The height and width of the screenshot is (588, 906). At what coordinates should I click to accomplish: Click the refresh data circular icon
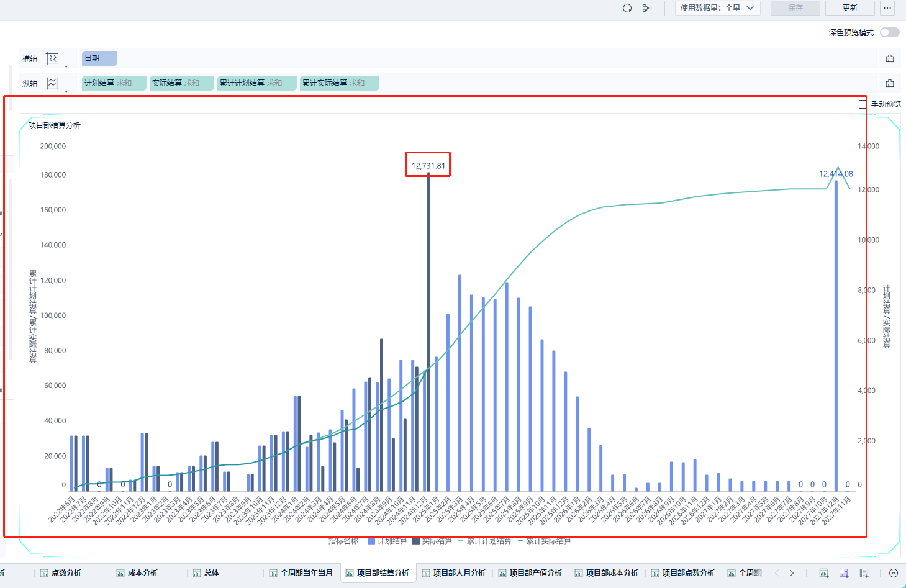[x=627, y=8]
